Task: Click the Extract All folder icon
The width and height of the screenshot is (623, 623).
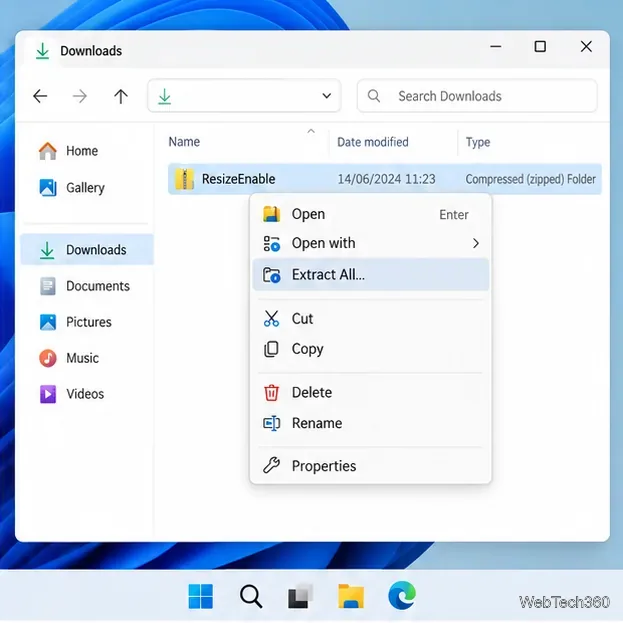Action: click(x=272, y=275)
